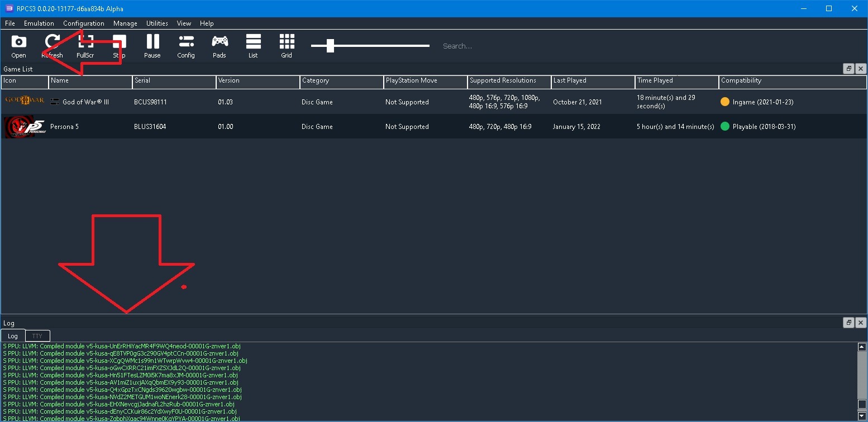Switch to the TTY tab
The image size is (868, 422).
coord(37,336)
